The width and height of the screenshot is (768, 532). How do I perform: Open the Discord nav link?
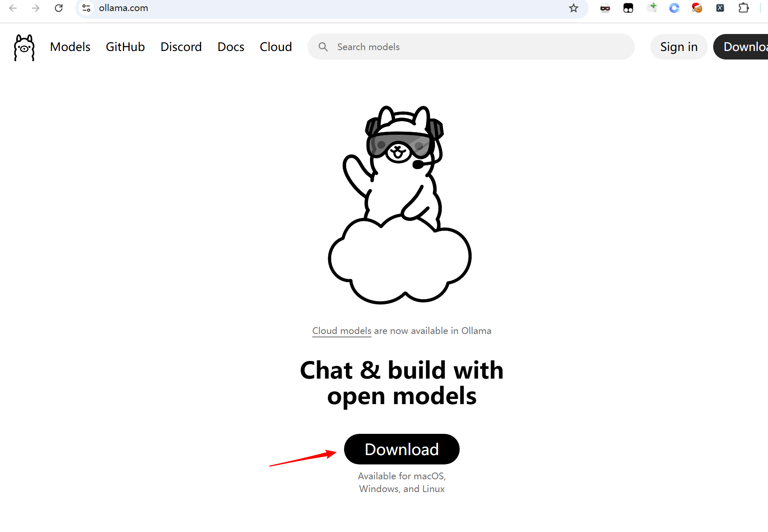click(x=181, y=47)
